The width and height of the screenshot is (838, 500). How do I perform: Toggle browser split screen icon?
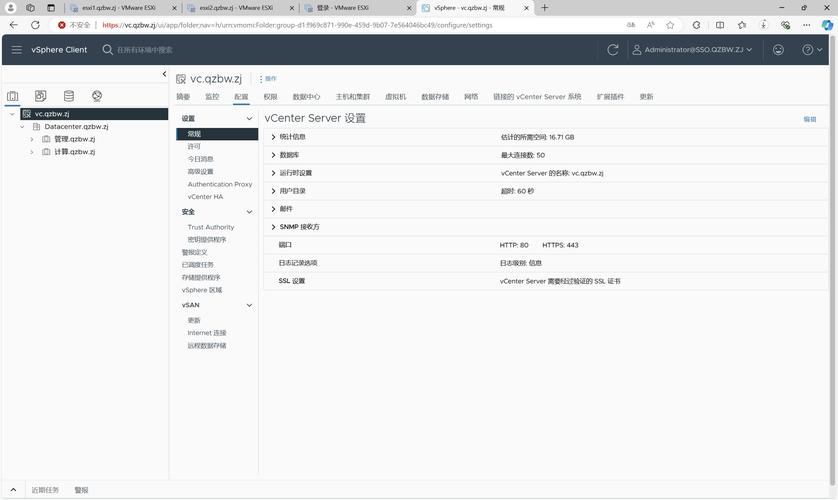point(720,25)
